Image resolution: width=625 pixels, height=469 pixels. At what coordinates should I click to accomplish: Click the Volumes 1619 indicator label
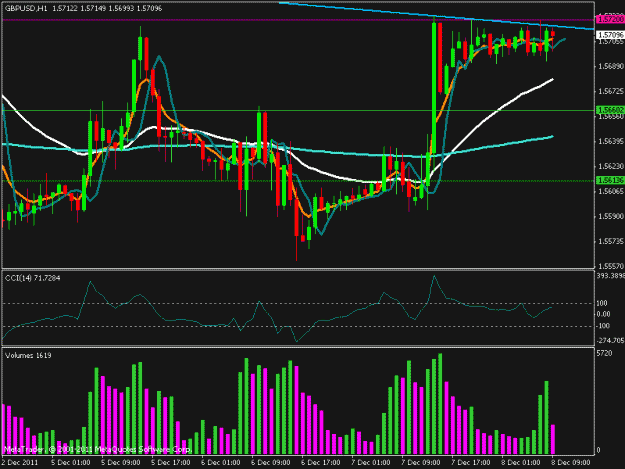click(28, 355)
